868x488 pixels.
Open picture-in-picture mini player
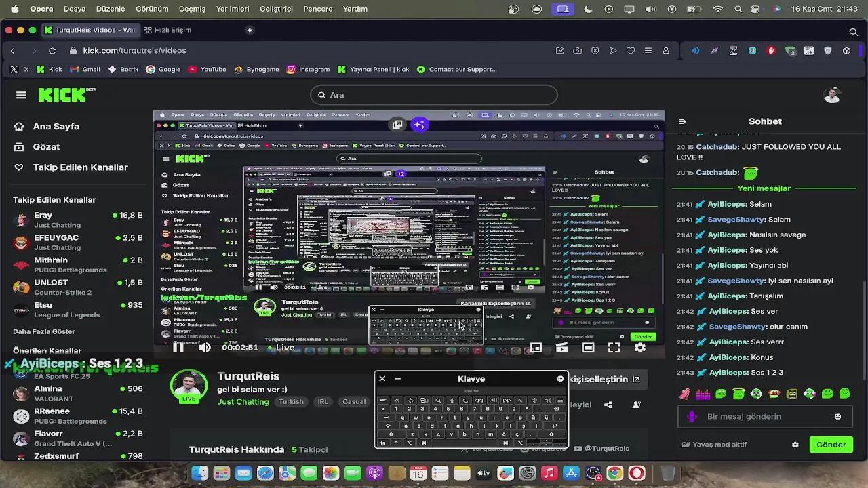coord(536,348)
